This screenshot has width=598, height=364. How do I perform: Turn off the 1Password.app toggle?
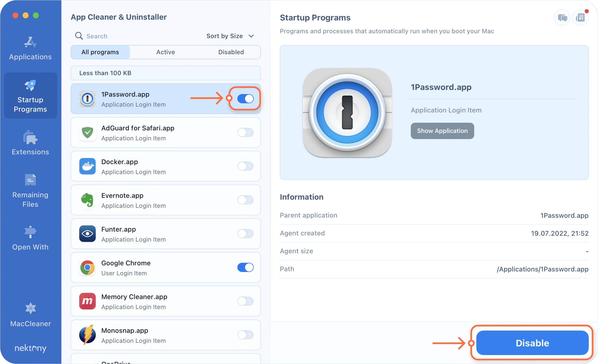point(245,99)
